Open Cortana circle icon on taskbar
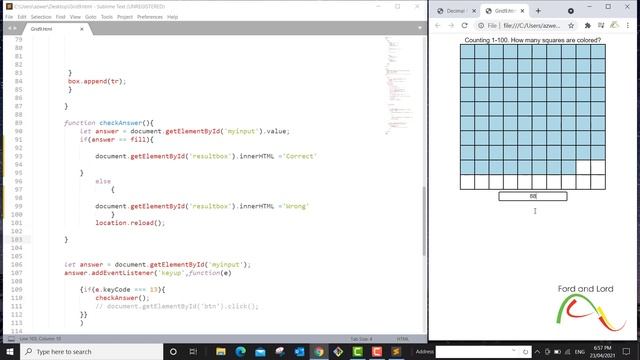 click(173, 351)
